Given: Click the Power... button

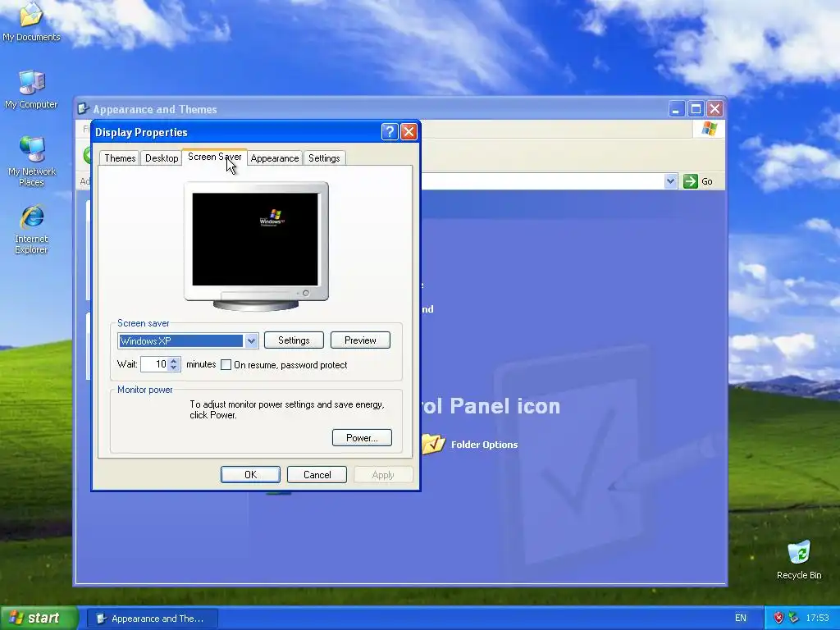Looking at the screenshot, I should (362, 438).
